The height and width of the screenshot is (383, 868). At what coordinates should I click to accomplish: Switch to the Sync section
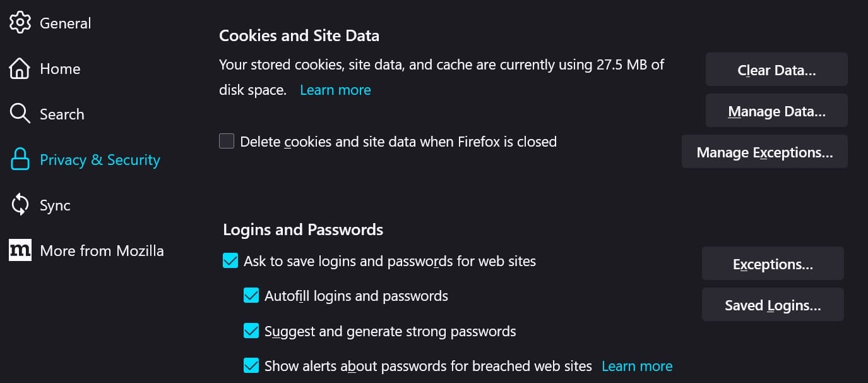click(55, 204)
